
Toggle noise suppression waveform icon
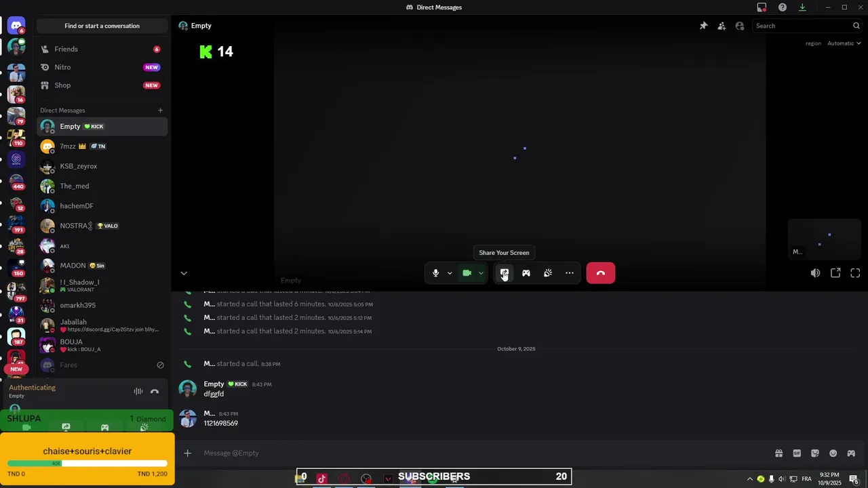[138, 391]
